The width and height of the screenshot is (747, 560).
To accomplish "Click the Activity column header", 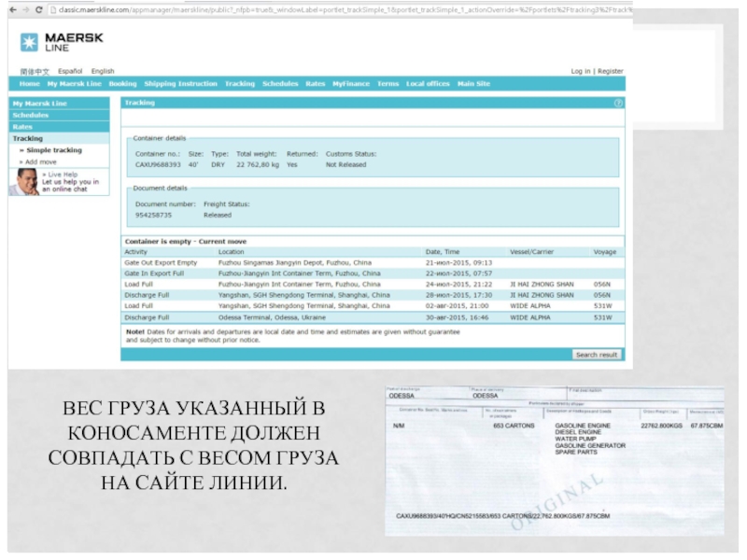I will pyautogui.click(x=135, y=252).
